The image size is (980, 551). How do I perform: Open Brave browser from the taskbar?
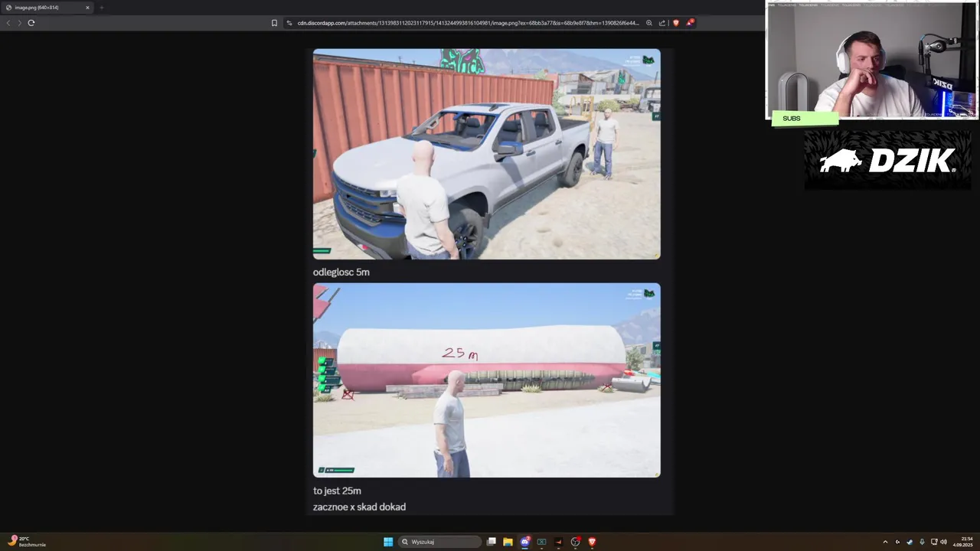pos(592,542)
